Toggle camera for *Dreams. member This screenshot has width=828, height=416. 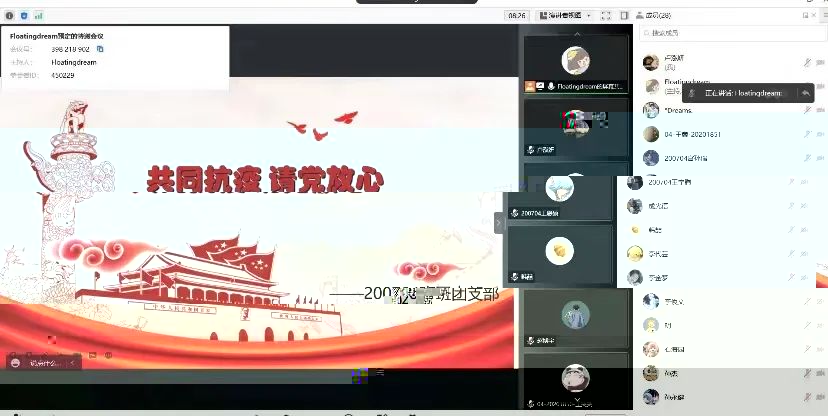pos(820,110)
